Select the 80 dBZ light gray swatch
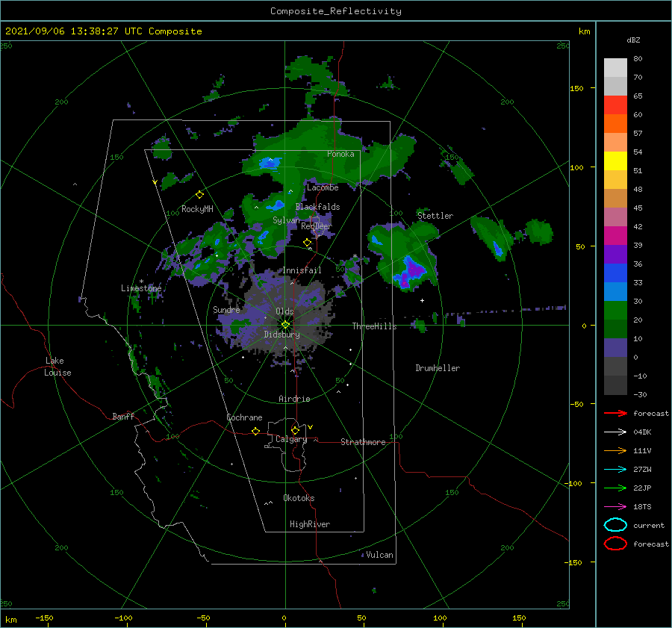 coord(615,67)
